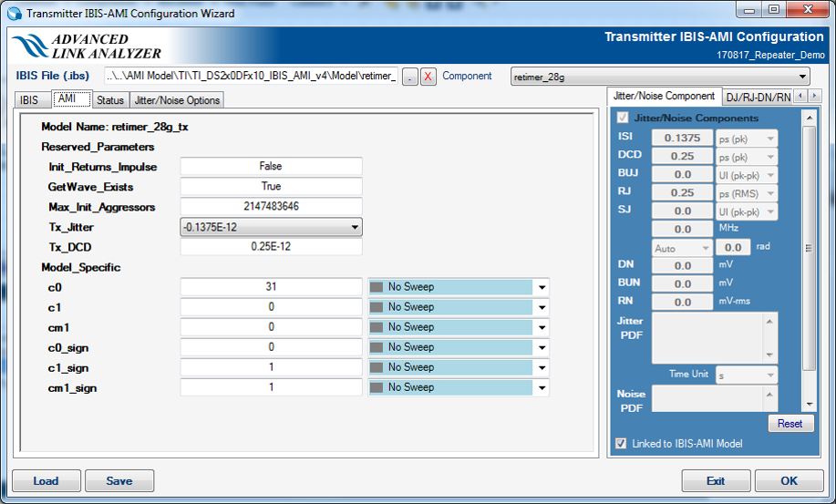
Task: Clear the IBIS file with red X button
Action: click(x=428, y=77)
